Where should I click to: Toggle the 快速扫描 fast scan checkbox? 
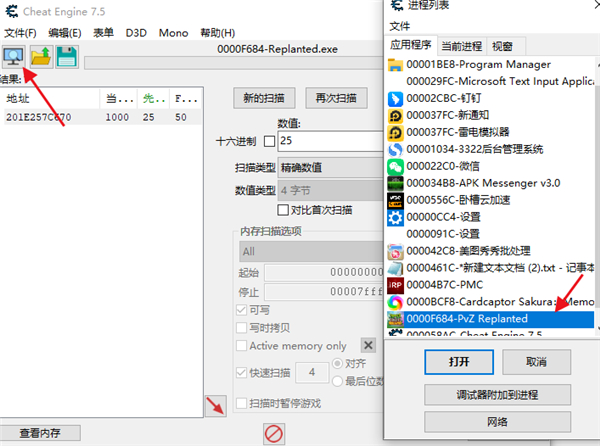pyautogui.click(x=241, y=373)
